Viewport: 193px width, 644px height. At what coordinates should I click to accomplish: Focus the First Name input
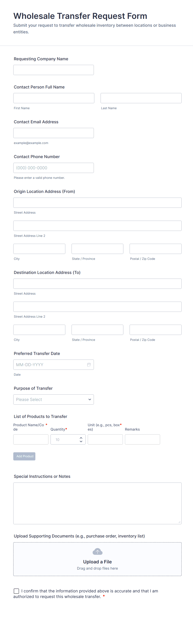click(x=54, y=98)
